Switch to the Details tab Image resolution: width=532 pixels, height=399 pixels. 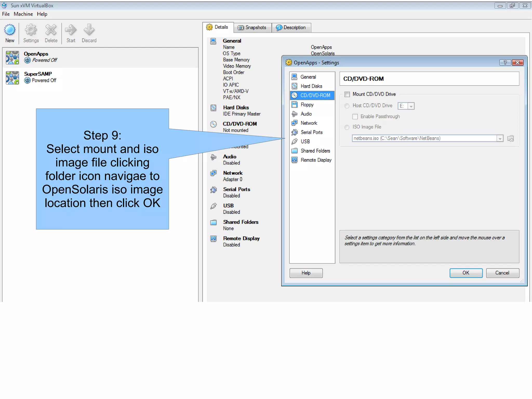coord(218,27)
